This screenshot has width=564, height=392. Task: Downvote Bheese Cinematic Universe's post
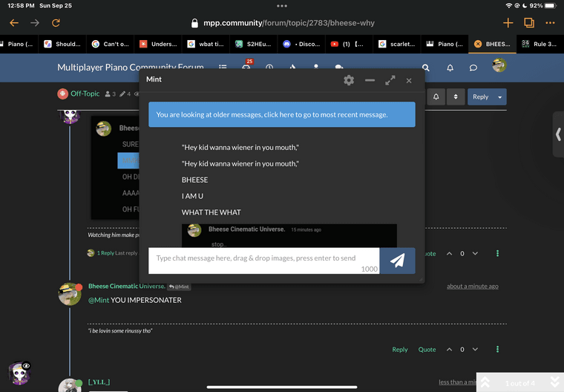click(475, 349)
